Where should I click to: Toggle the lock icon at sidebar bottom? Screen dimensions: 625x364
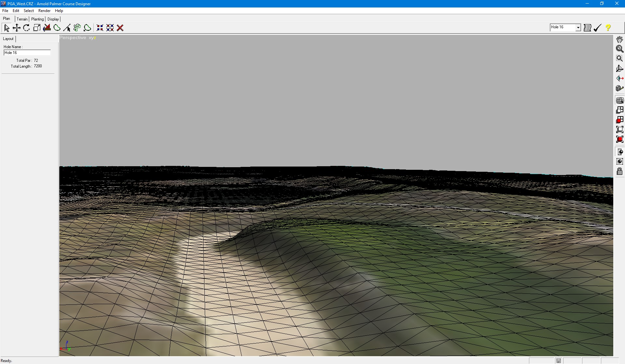click(x=620, y=171)
